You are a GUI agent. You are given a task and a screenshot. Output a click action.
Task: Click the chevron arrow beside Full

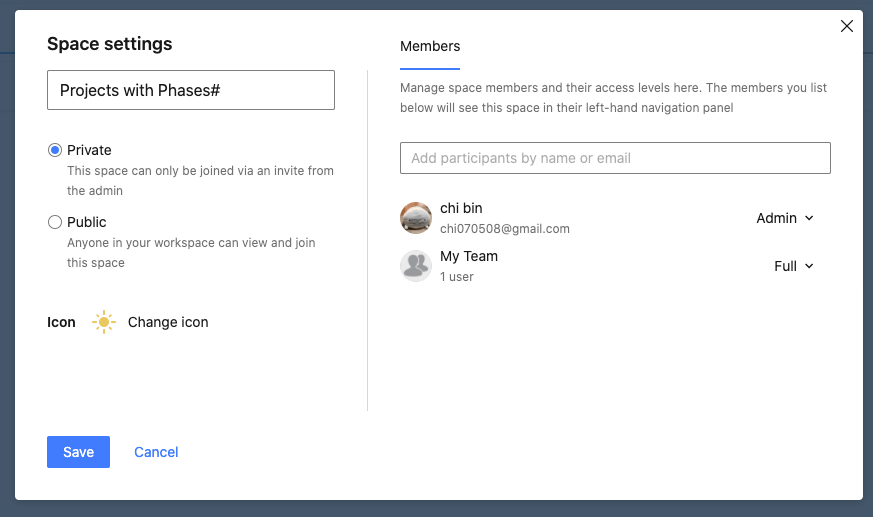pos(809,266)
